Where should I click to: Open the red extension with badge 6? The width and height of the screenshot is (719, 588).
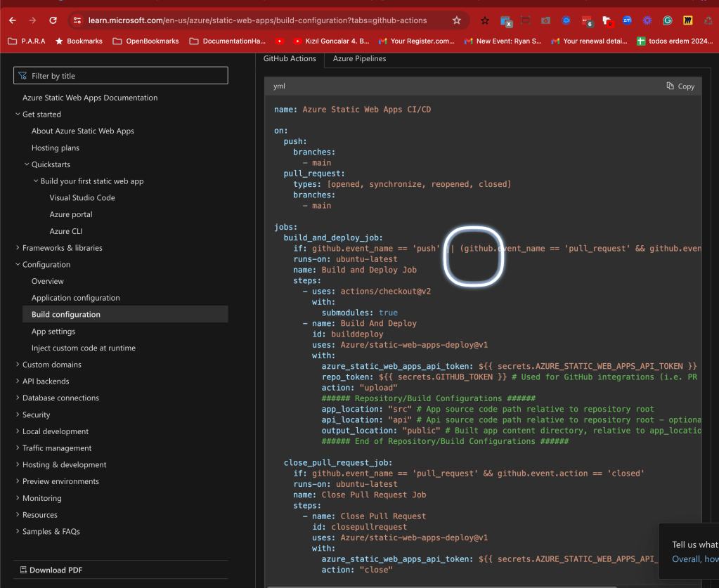click(x=587, y=21)
